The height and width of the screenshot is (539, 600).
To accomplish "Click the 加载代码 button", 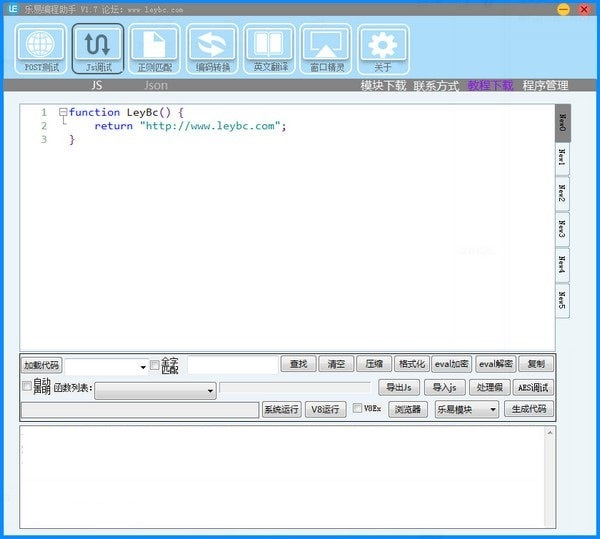I will coord(41,365).
